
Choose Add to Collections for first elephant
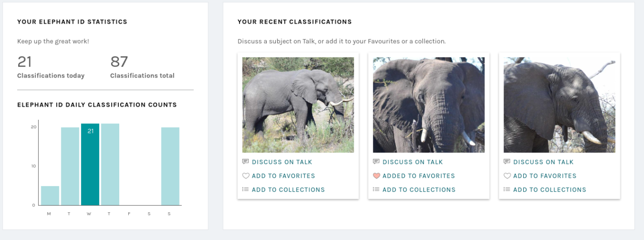click(x=288, y=190)
